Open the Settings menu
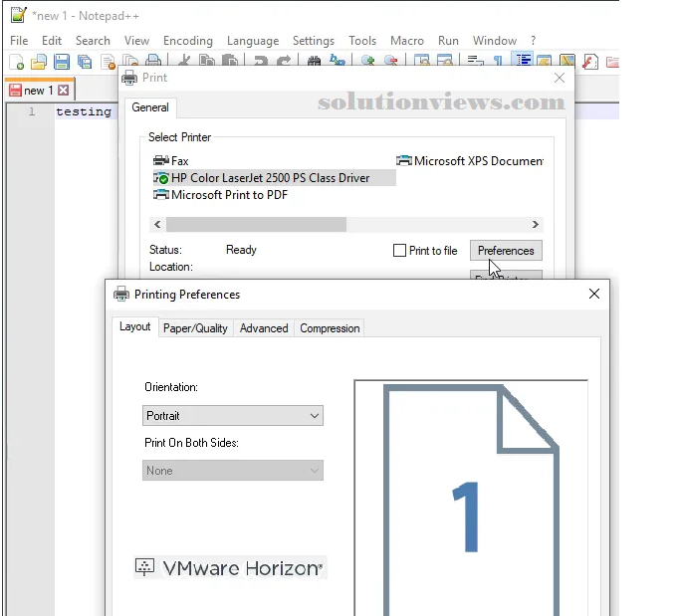The width and height of the screenshot is (680, 616). coord(313,41)
